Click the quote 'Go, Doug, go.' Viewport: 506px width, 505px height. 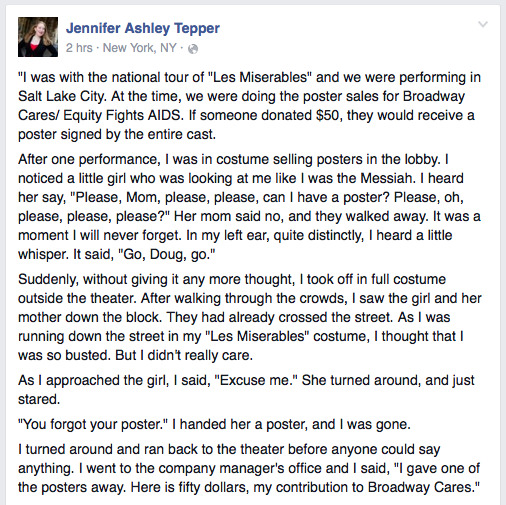pos(167,254)
